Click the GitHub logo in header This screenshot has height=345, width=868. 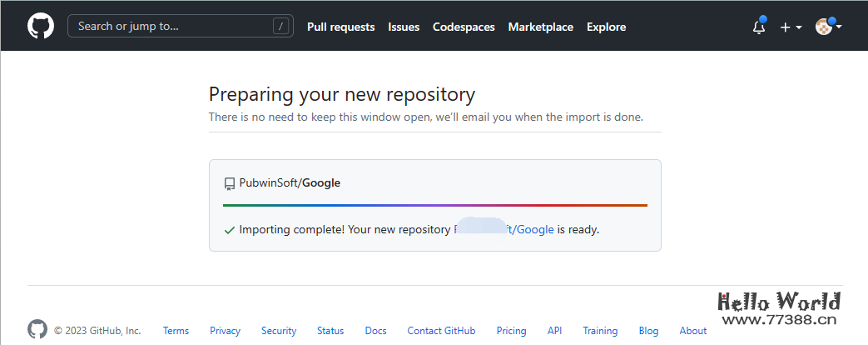coord(40,26)
